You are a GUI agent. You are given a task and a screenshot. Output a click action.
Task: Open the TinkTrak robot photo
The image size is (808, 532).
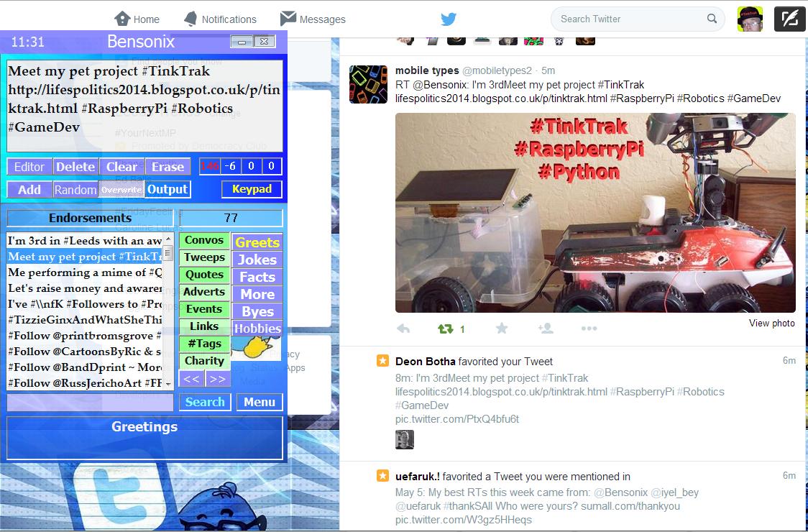tap(595, 213)
